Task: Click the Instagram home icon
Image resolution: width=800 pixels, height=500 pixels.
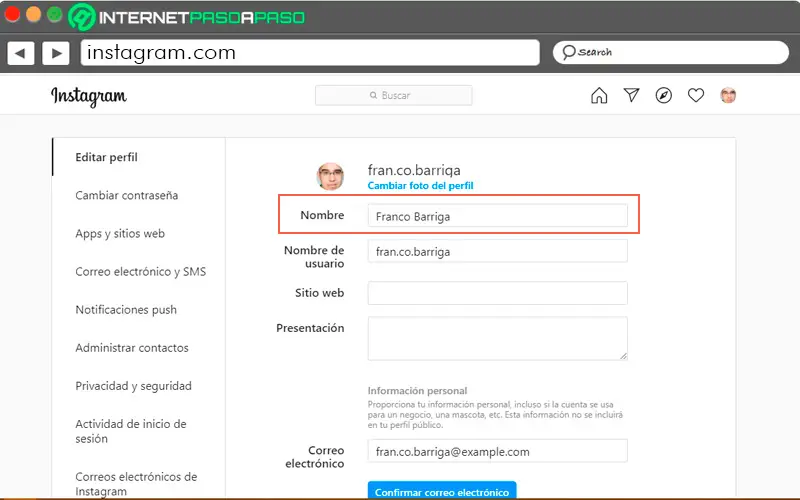Action: click(599, 95)
